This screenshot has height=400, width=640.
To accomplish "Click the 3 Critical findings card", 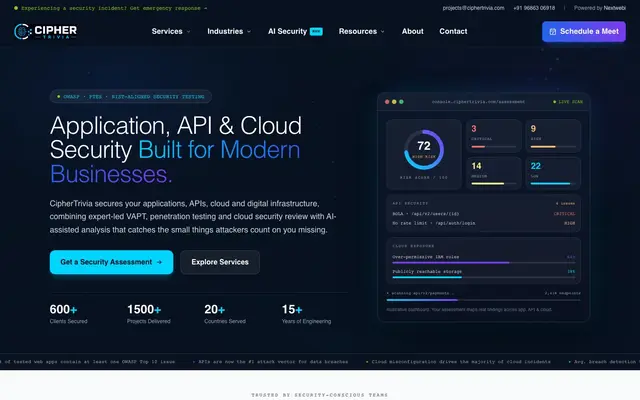I will [x=493, y=136].
